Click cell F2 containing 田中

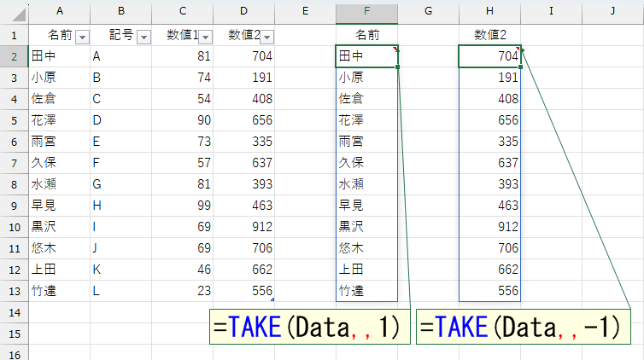[x=366, y=56]
